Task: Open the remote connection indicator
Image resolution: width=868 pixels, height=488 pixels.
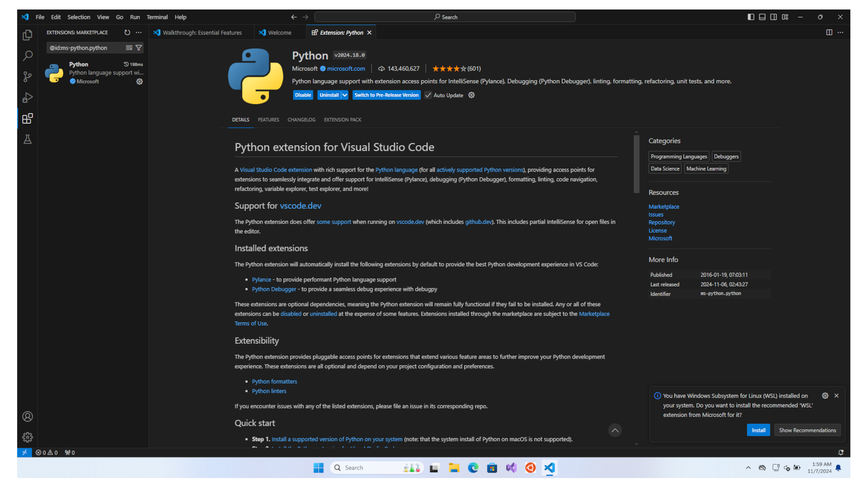Action: tap(25, 452)
